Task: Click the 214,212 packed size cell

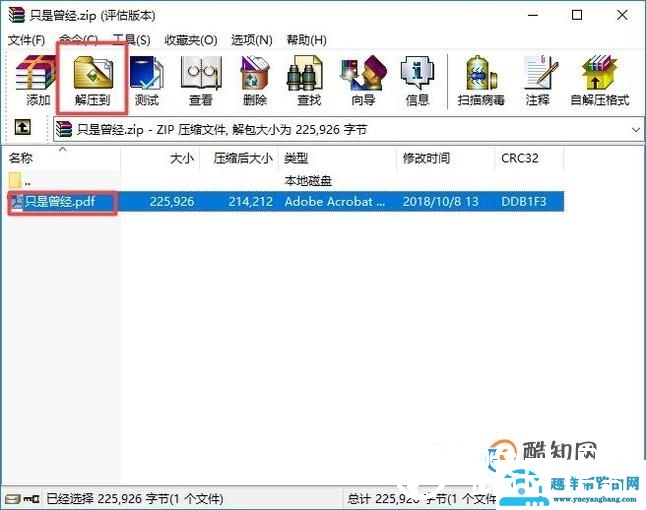Action: (x=250, y=201)
